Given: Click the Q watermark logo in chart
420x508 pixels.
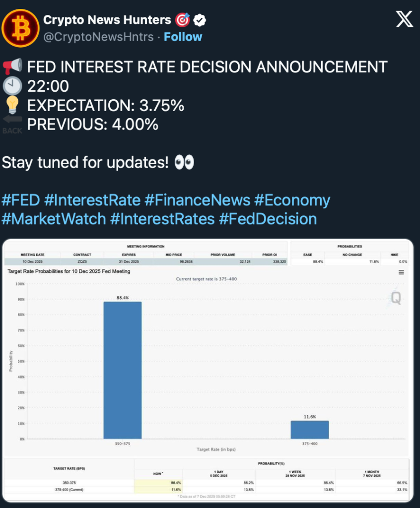Looking at the screenshot, I should coord(396,298).
